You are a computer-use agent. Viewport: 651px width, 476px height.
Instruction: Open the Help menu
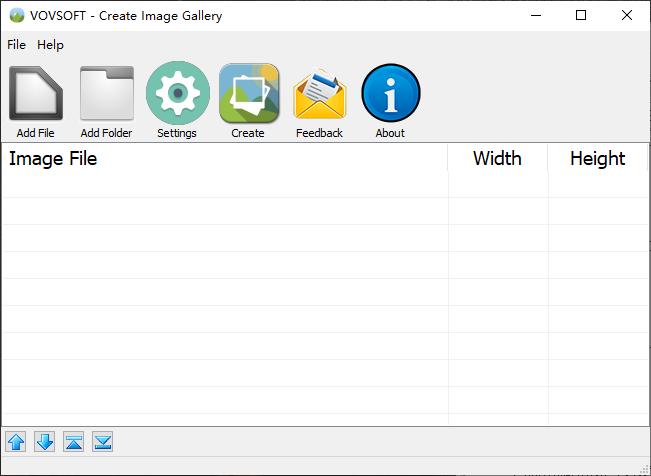(50, 44)
